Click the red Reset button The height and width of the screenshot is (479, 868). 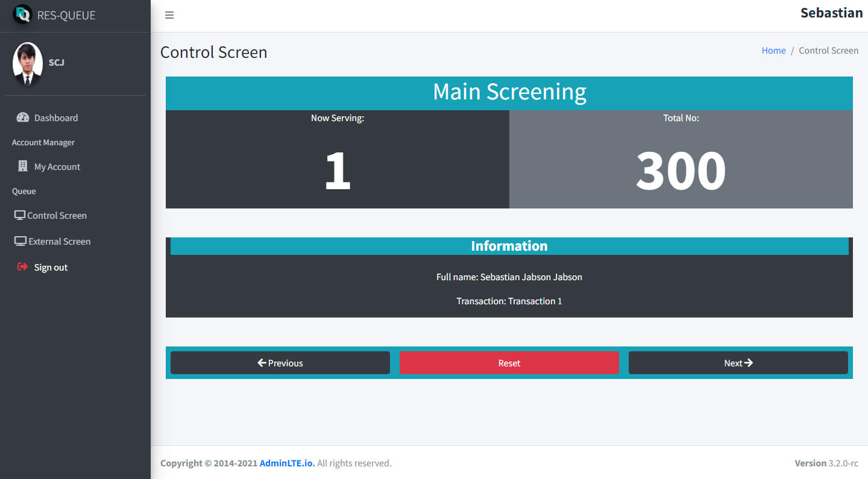point(509,363)
